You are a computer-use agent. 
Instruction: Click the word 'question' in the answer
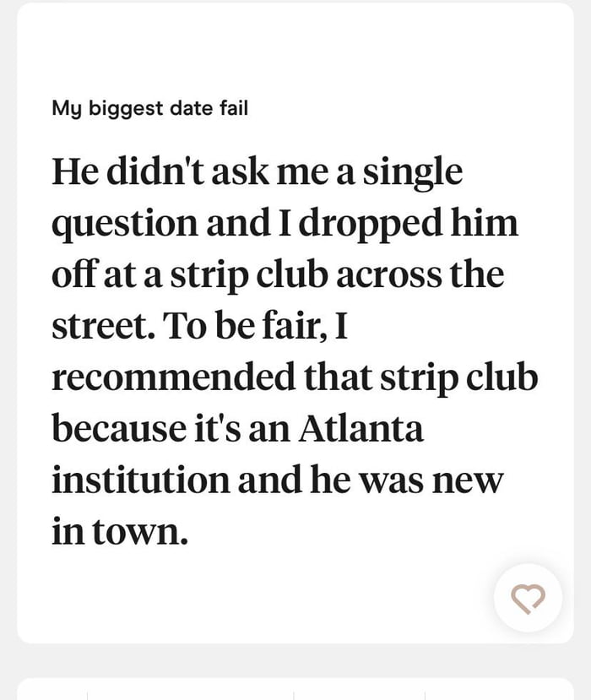[125, 225]
